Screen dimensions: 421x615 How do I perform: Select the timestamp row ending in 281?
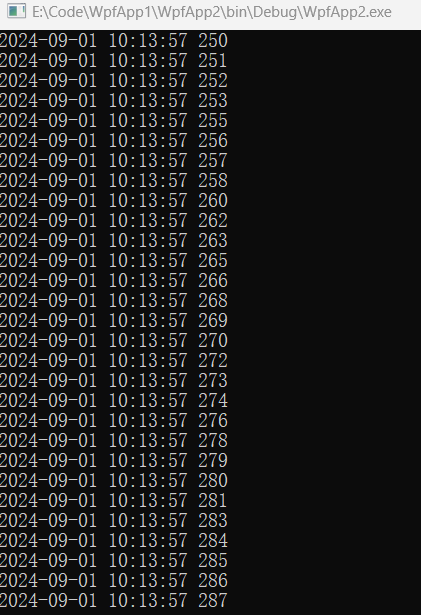pyautogui.click(x=114, y=500)
